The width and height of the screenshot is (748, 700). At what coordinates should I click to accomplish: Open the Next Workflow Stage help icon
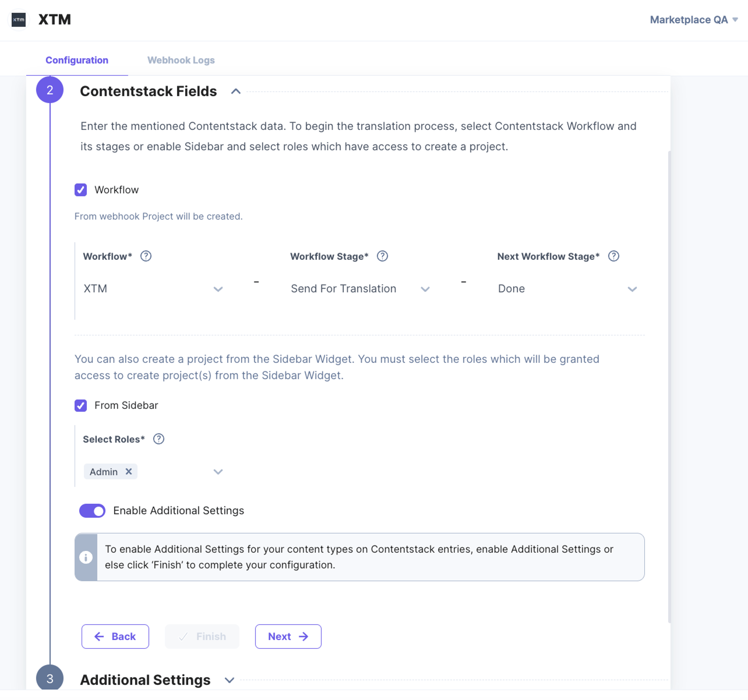tap(614, 256)
